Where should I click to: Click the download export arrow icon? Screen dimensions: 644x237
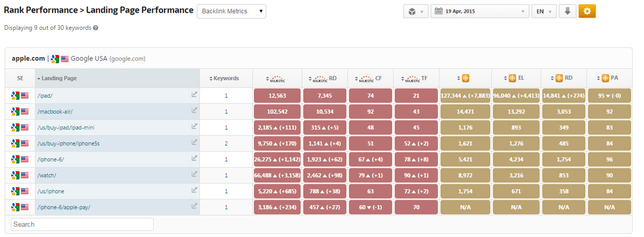coord(567,11)
